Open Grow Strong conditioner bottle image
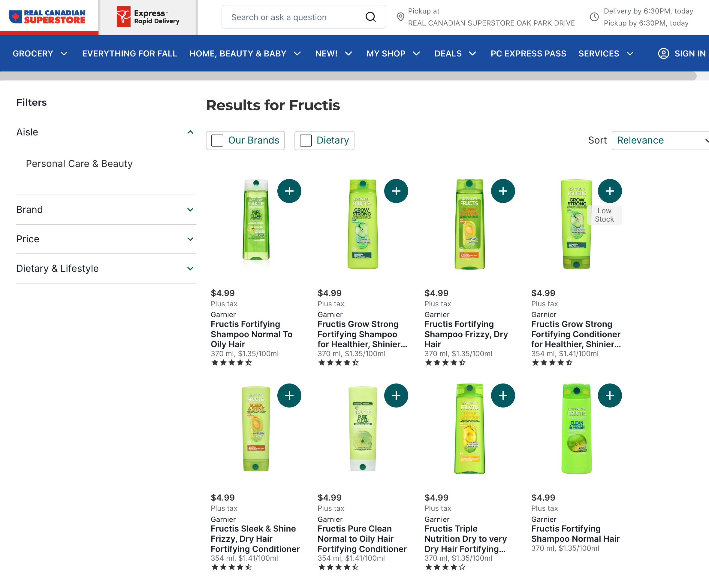The width and height of the screenshot is (709, 588). (x=576, y=224)
